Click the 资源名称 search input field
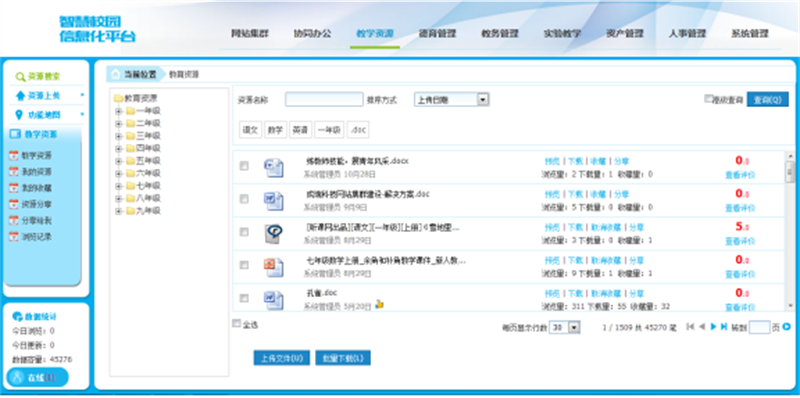This screenshot has height=398, width=800. (324, 100)
